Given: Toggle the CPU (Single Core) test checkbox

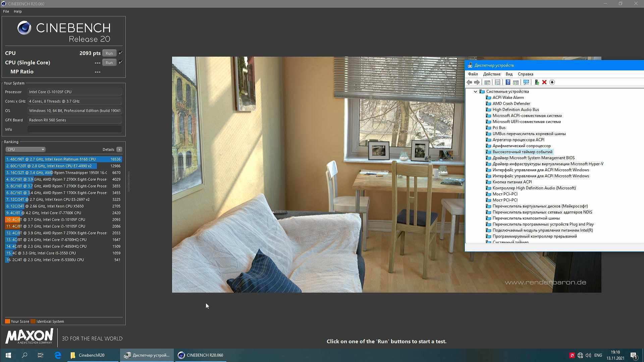Looking at the screenshot, I should click(120, 62).
